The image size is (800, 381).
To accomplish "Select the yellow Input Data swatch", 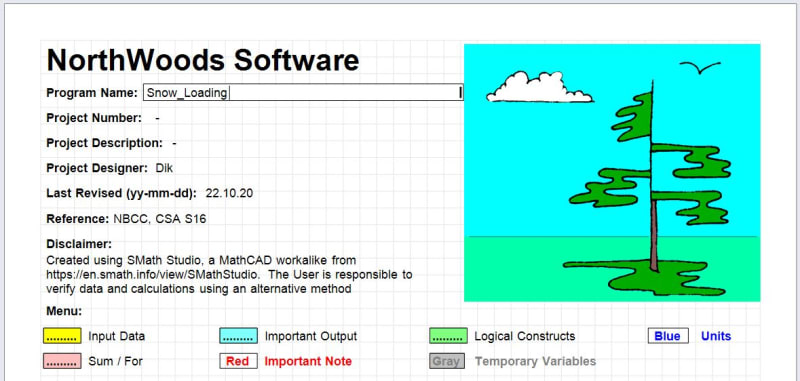I will click(x=62, y=336).
